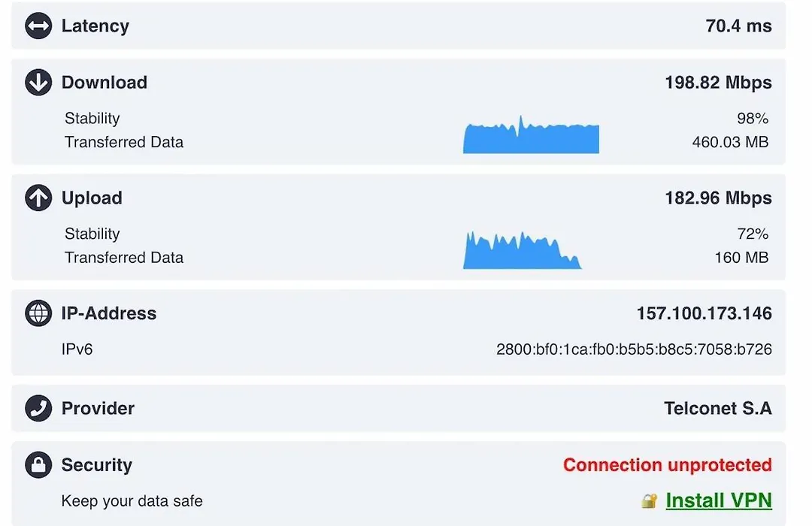This screenshot has height=526, width=812.
Task: Click the IP-Address globe icon
Action: (x=38, y=313)
